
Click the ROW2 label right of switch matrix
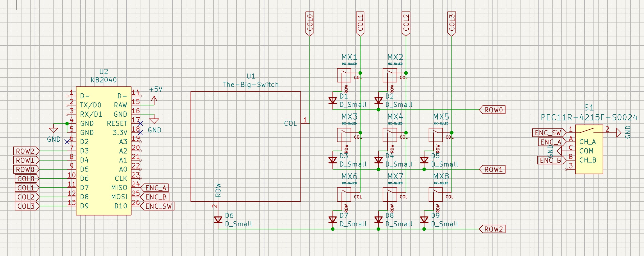click(492, 229)
